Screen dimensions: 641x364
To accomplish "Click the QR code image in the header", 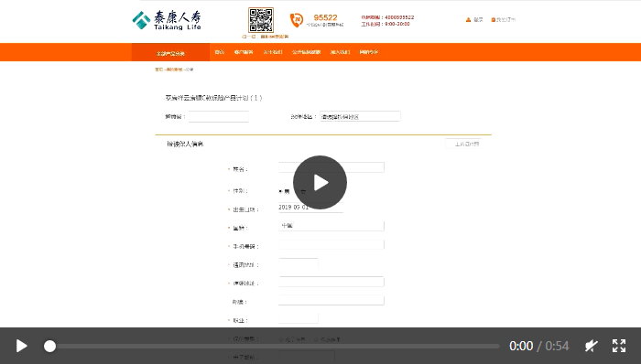I will coord(261,19).
